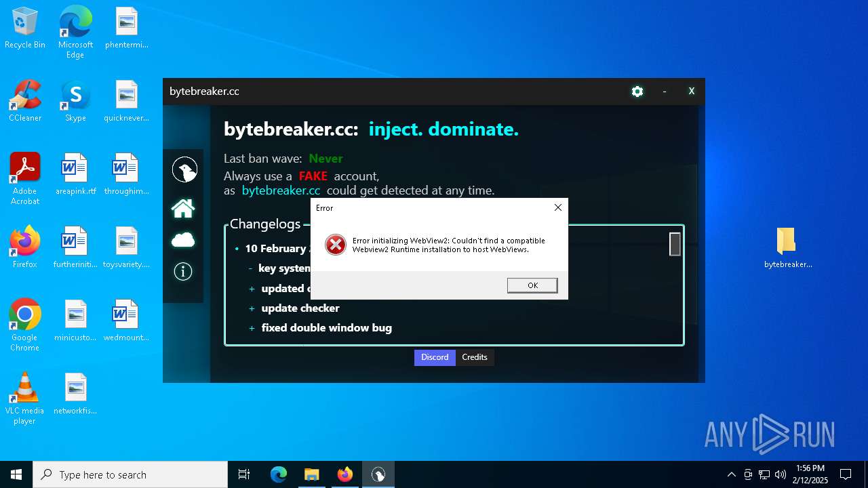
Task: Click 'Never' last ban wave text
Action: pos(325,159)
